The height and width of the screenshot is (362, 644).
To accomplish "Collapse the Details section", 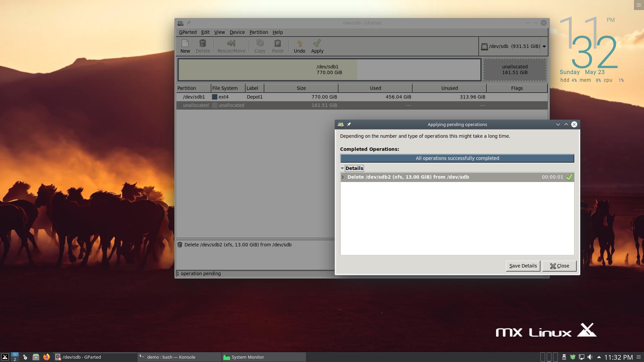I will 342,168.
